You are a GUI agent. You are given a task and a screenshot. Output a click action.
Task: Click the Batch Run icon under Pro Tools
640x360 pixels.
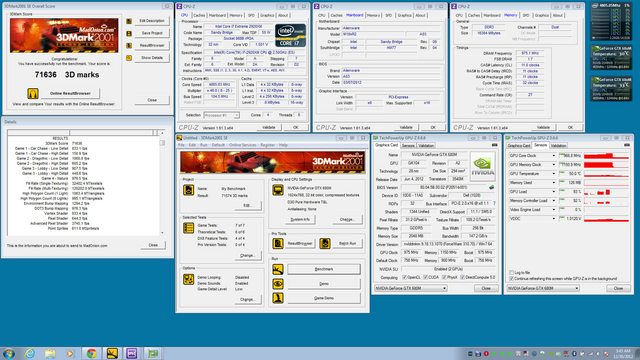[325, 243]
